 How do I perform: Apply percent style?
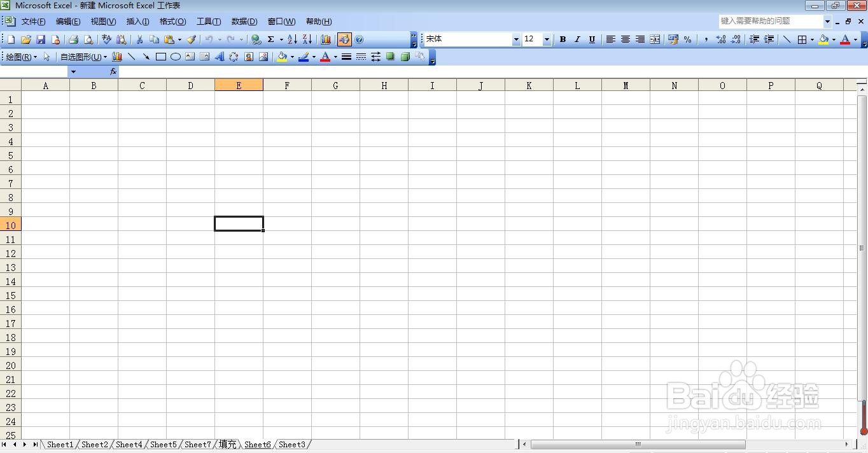[687, 39]
